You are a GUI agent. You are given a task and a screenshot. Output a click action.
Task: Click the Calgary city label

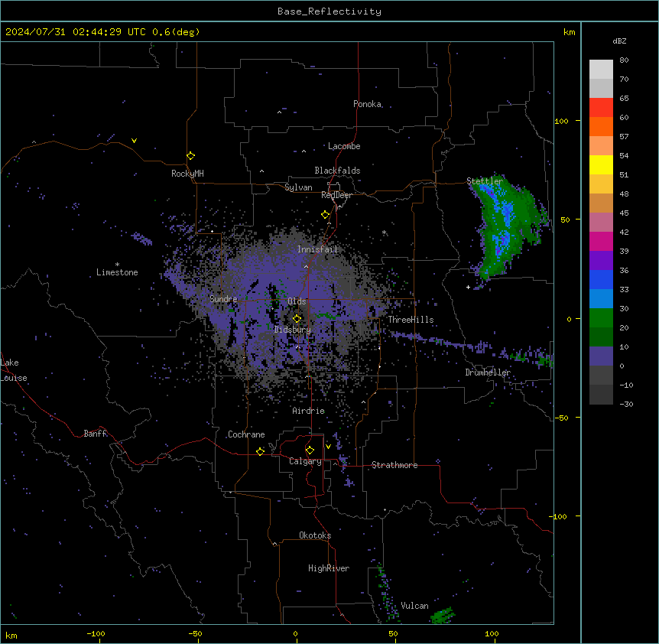(305, 461)
